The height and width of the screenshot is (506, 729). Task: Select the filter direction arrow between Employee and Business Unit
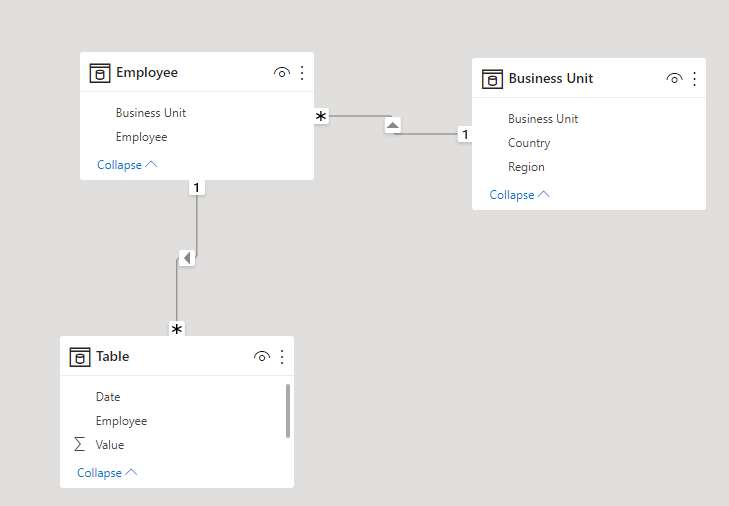tap(393, 125)
